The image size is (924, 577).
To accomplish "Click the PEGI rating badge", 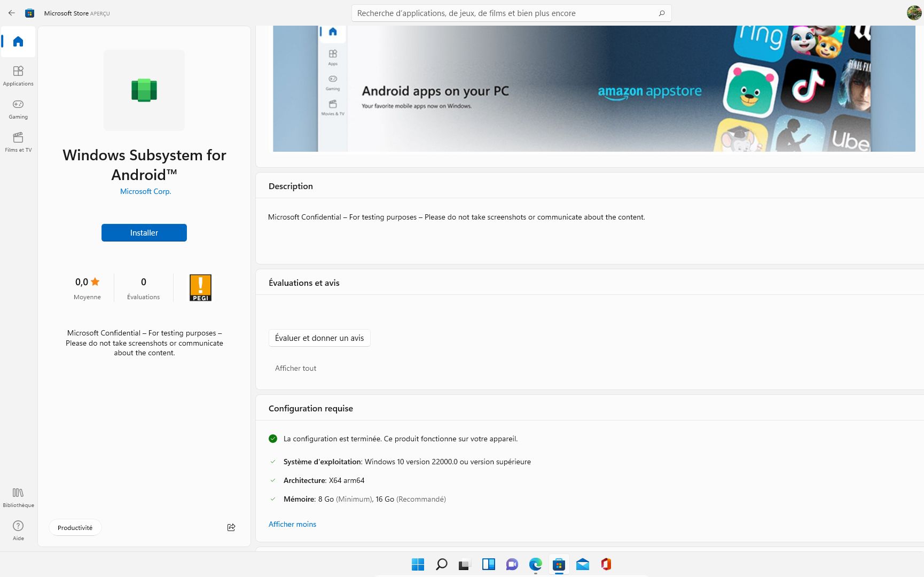I will pyautogui.click(x=200, y=287).
